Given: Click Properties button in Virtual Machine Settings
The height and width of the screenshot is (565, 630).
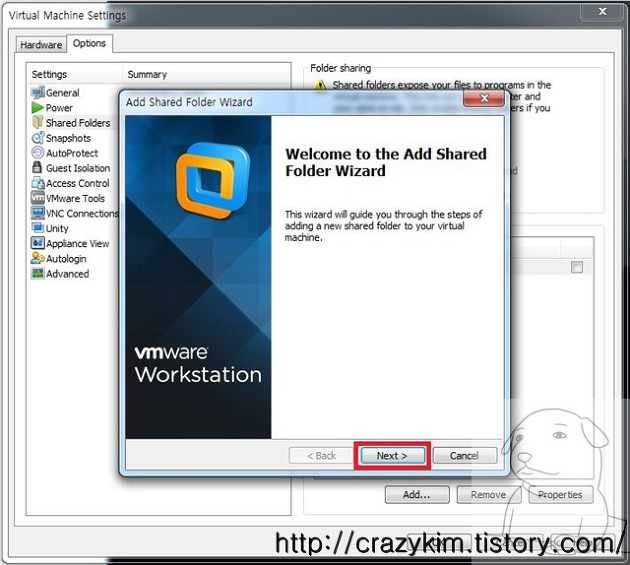Looking at the screenshot, I should point(560,495).
